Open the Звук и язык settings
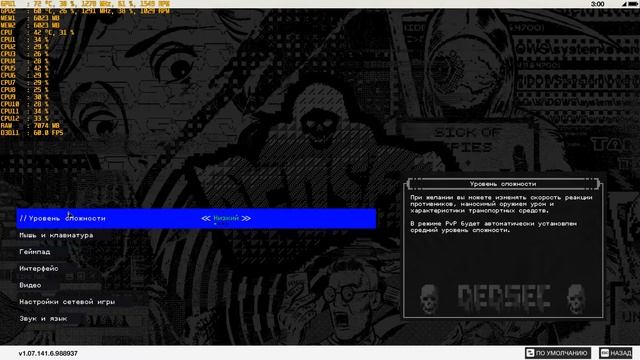The width and height of the screenshot is (640, 360). 43,319
